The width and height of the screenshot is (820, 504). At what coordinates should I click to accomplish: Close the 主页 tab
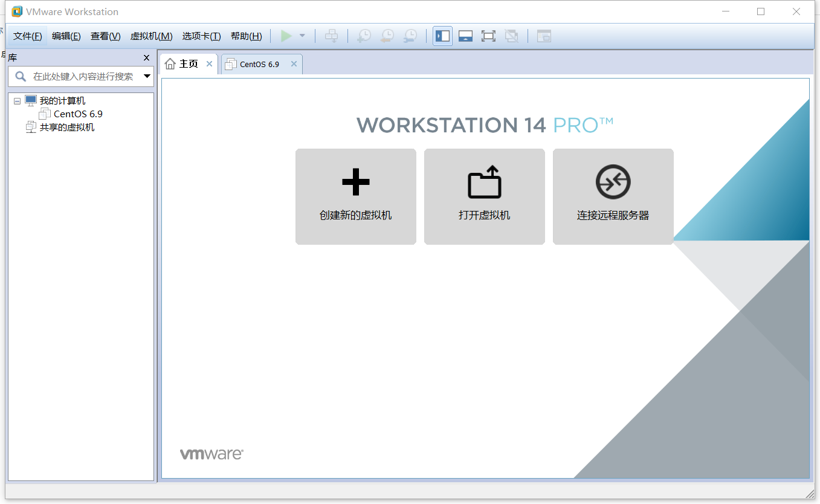pos(209,64)
